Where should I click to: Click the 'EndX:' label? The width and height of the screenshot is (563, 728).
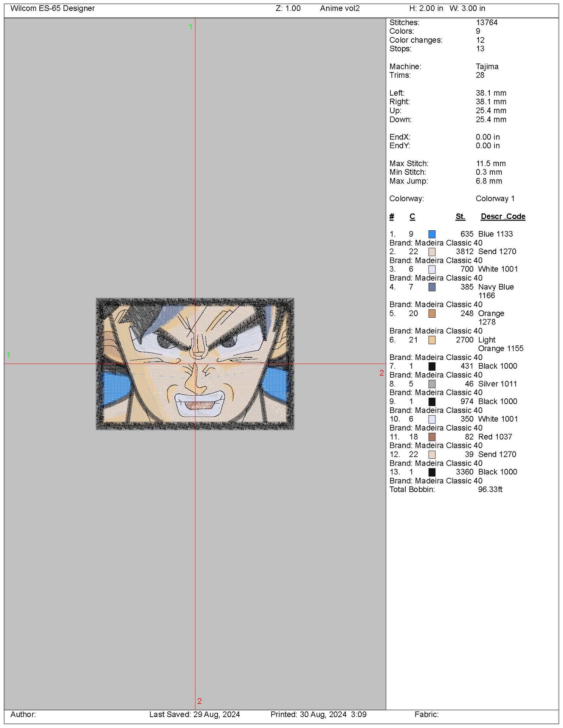[400, 137]
